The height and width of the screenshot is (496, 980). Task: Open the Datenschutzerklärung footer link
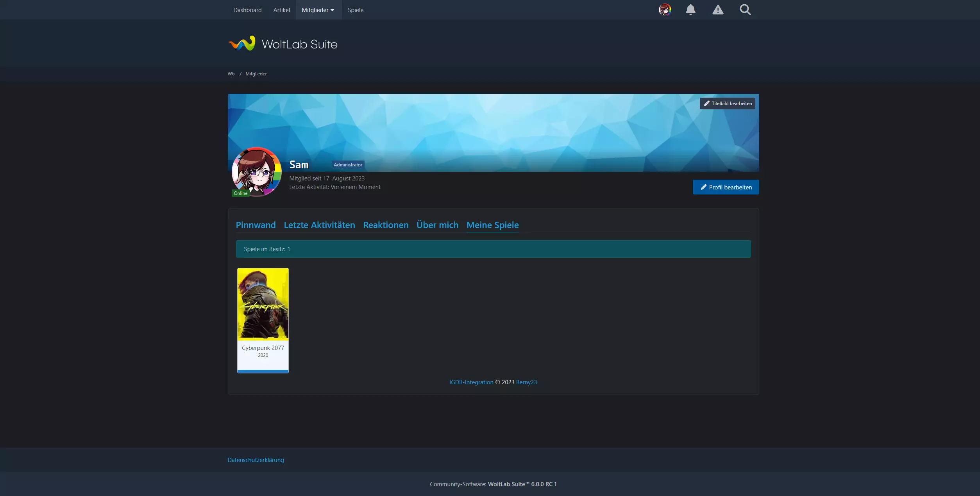coord(256,460)
